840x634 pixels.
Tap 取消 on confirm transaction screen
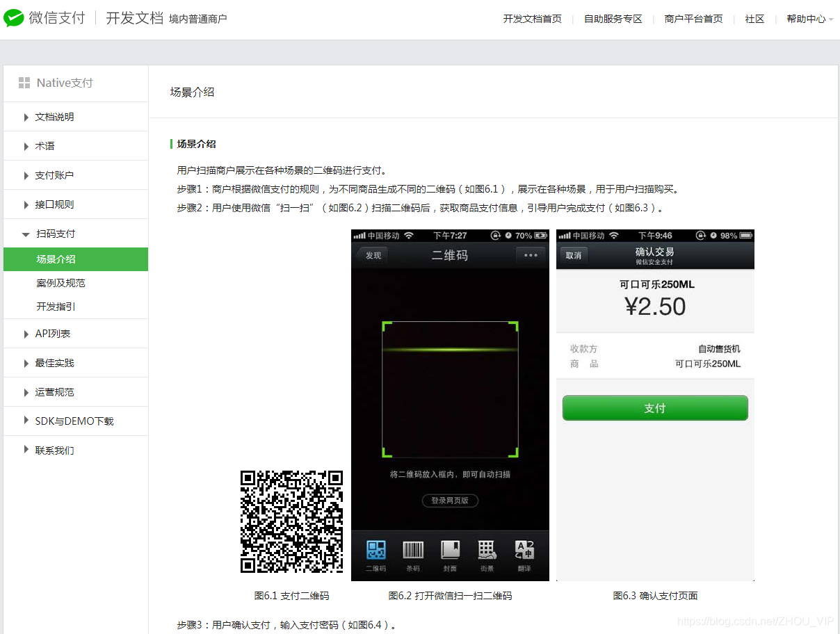(574, 255)
